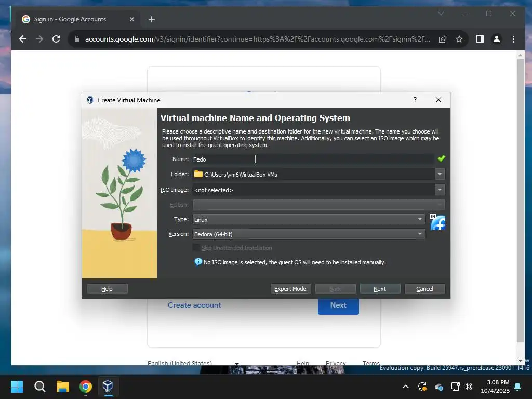Open a new Chrome tab with plus
Image resolution: width=532 pixels, height=399 pixels.
click(152, 19)
